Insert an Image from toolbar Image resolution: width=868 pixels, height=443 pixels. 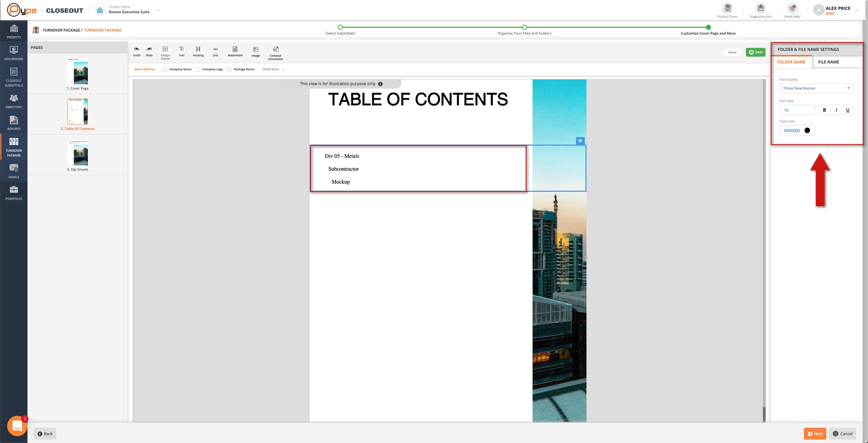(x=256, y=51)
